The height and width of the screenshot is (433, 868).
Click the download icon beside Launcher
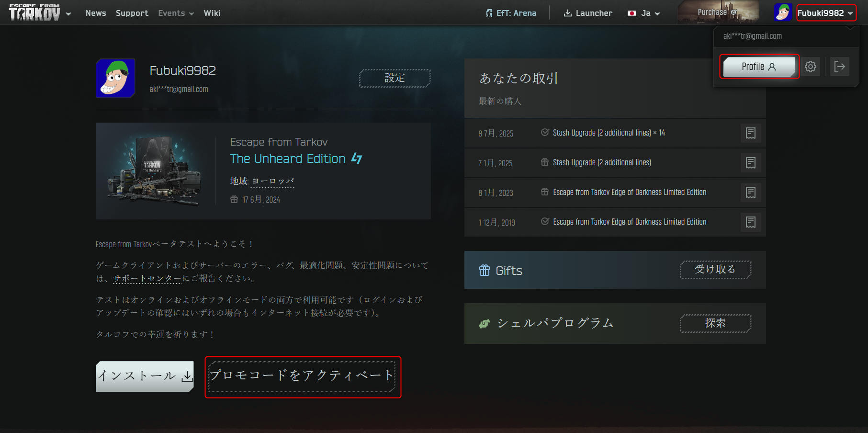(568, 13)
